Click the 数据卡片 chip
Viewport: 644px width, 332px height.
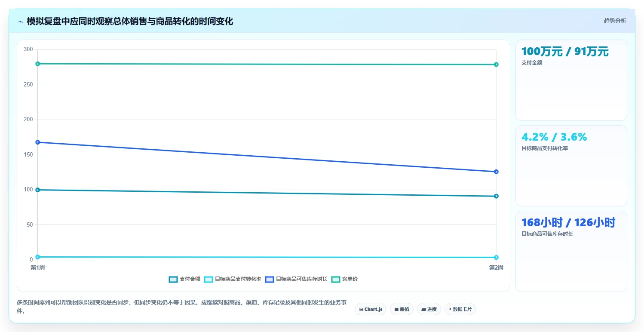[460, 309]
